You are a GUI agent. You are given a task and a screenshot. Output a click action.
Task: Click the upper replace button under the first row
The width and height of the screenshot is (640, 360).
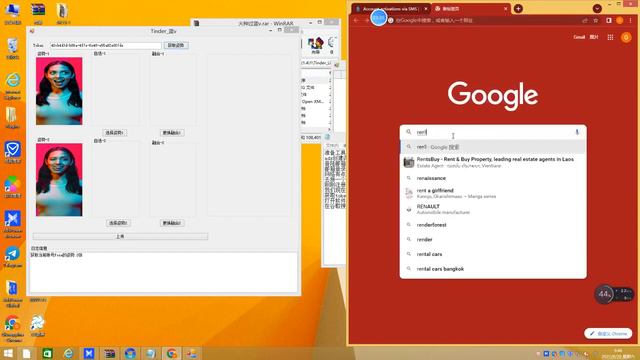click(172, 133)
